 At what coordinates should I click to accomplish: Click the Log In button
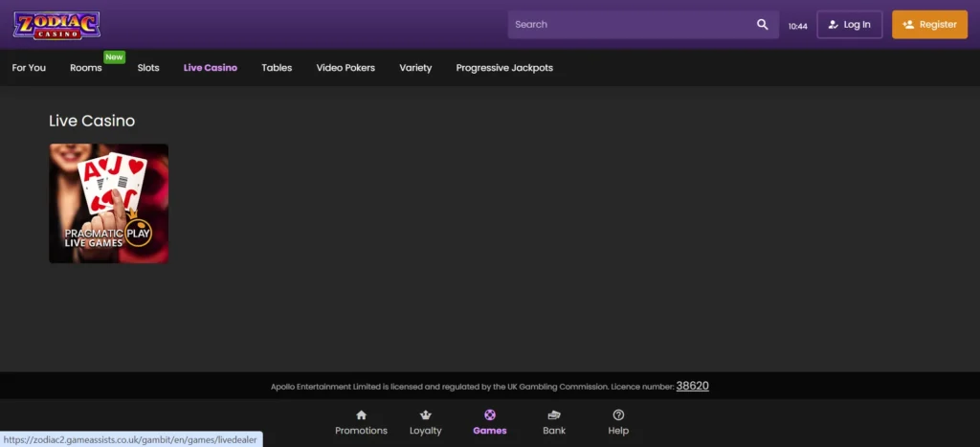click(x=850, y=24)
